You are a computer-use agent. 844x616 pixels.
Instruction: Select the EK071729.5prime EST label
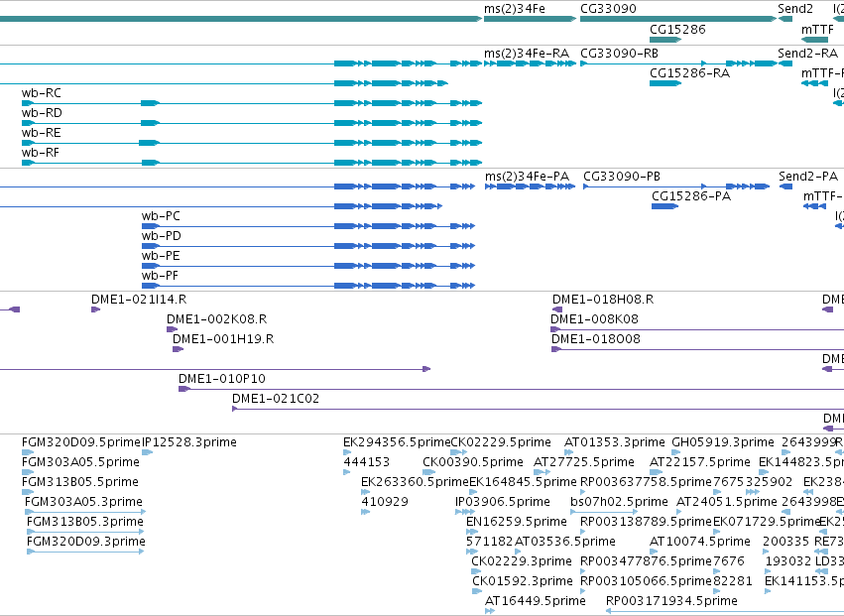pos(767,523)
